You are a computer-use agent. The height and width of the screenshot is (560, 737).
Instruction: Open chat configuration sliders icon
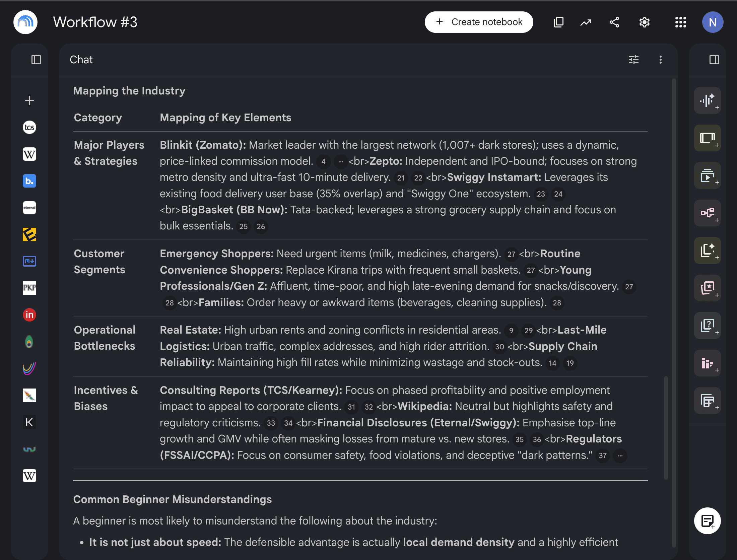633,60
